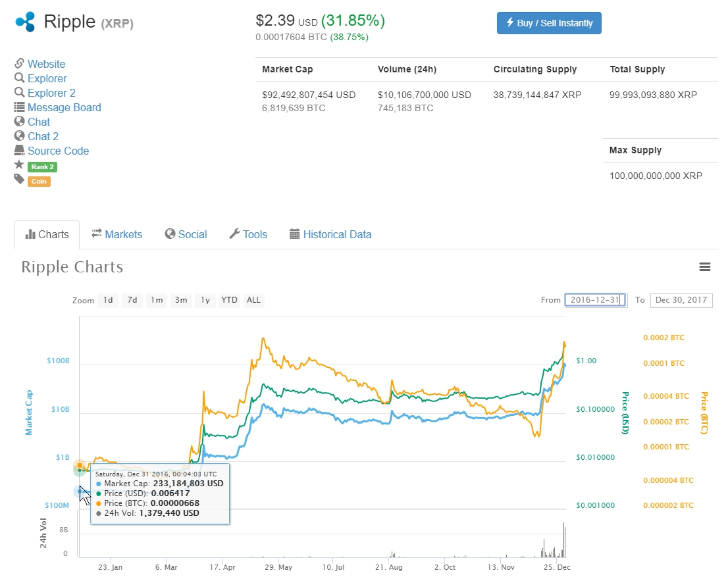Open the Social tab

pos(186,234)
